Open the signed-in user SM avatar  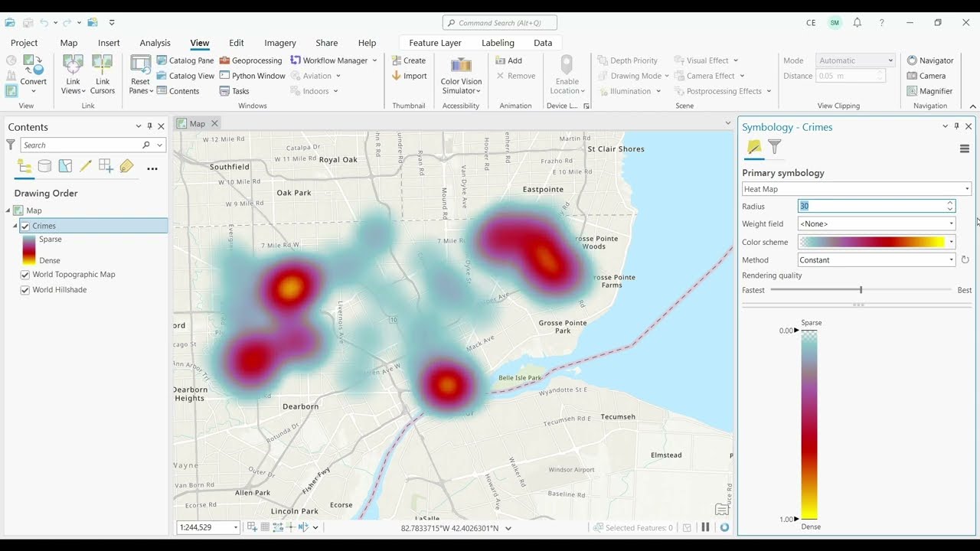tap(835, 23)
